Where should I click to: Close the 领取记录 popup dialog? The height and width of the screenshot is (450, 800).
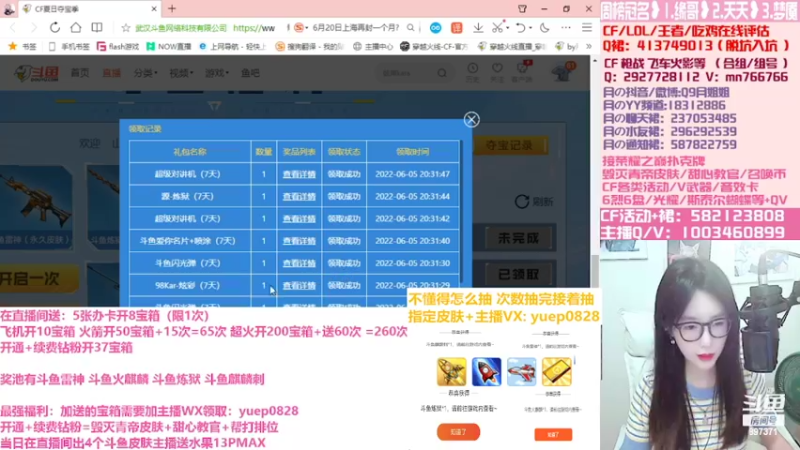click(471, 119)
